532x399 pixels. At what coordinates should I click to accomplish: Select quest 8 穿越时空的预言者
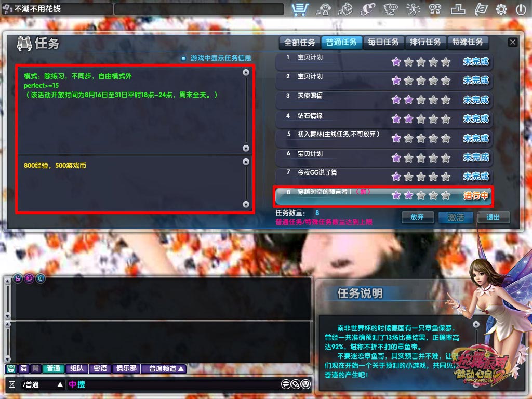tap(332, 195)
